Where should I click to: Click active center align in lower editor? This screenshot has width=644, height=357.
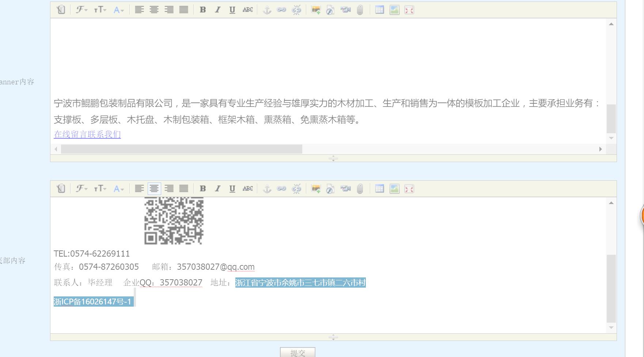point(154,189)
